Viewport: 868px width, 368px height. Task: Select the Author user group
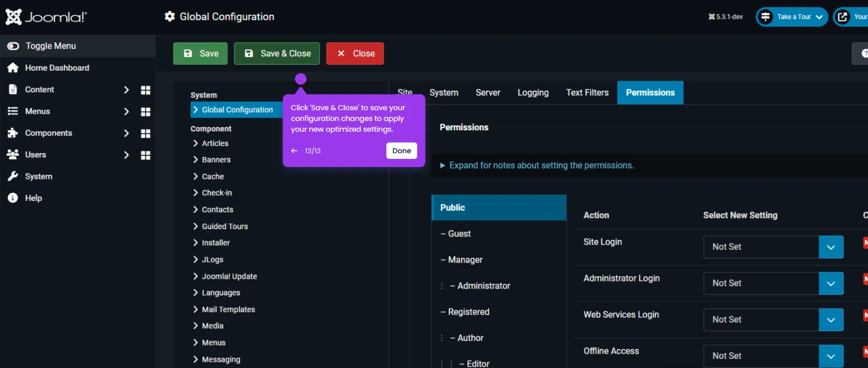point(499,338)
